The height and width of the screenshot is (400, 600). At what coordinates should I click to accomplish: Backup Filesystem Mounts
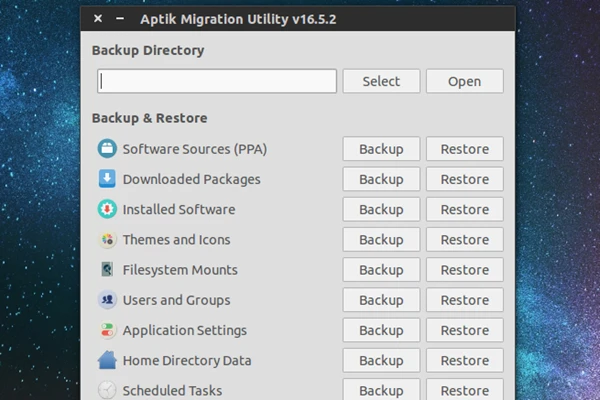click(x=381, y=270)
